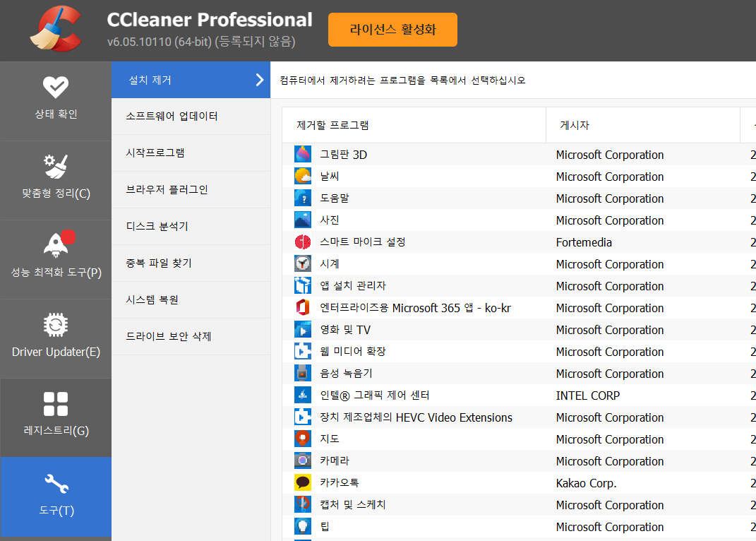Open the 상태 확인 heart icon section
Image resolution: width=756 pixels, height=541 pixels.
[x=56, y=88]
